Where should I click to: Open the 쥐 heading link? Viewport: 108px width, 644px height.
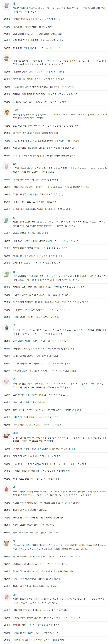coord(14,4)
